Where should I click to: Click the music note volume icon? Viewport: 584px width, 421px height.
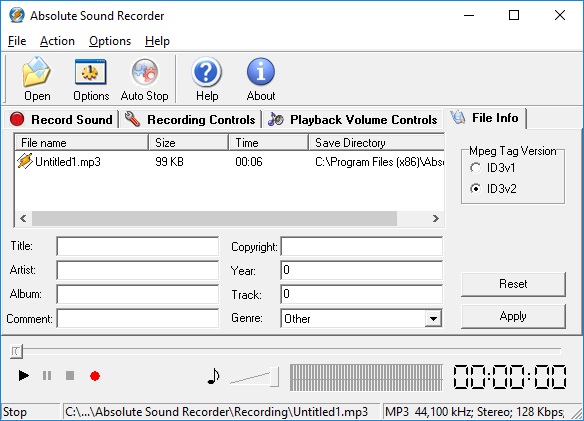[213, 376]
